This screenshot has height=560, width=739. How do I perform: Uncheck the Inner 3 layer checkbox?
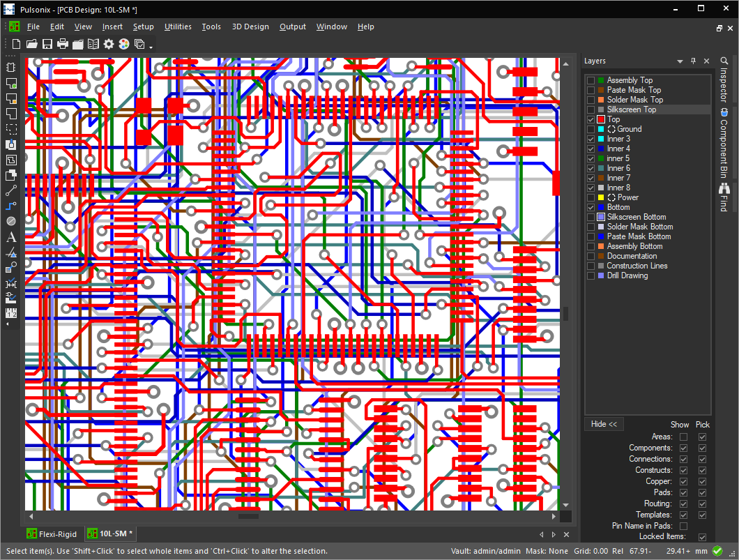click(x=591, y=139)
